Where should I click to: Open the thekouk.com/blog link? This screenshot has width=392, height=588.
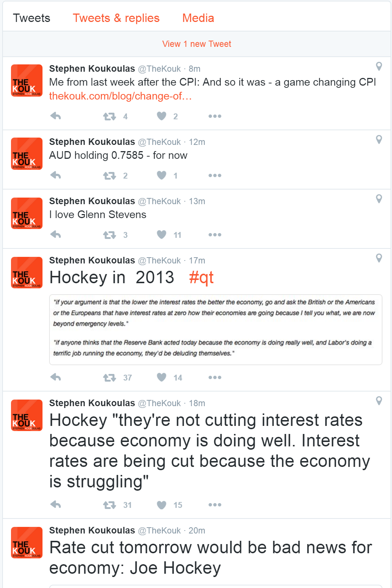click(x=120, y=96)
